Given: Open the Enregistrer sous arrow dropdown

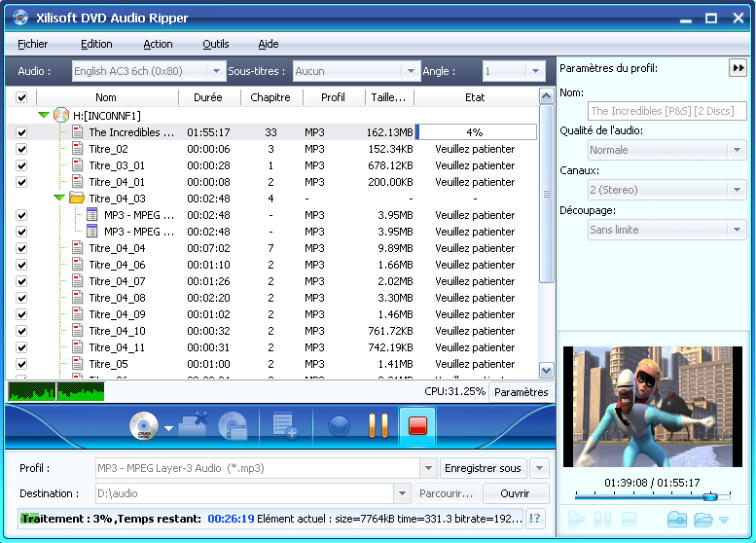Looking at the screenshot, I should (539, 468).
